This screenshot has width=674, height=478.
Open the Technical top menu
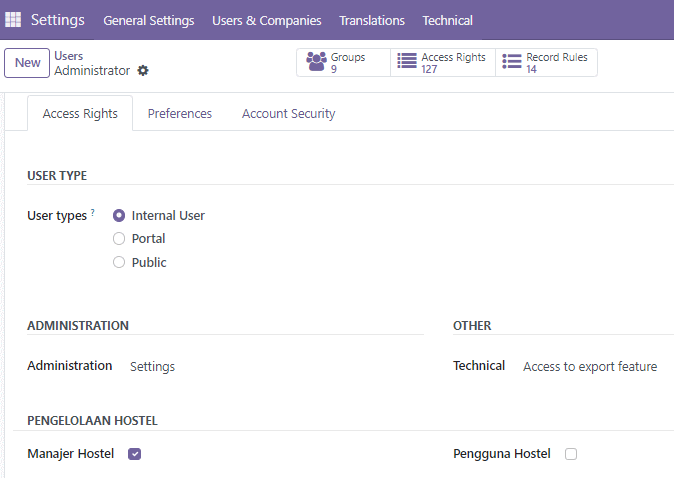[x=447, y=20]
